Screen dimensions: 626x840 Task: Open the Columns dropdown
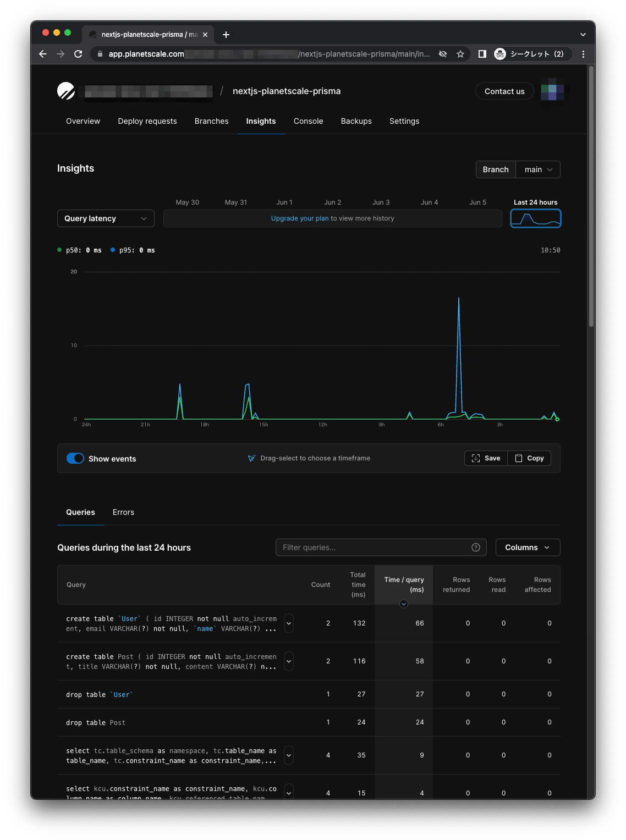click(x=528, y=547)
